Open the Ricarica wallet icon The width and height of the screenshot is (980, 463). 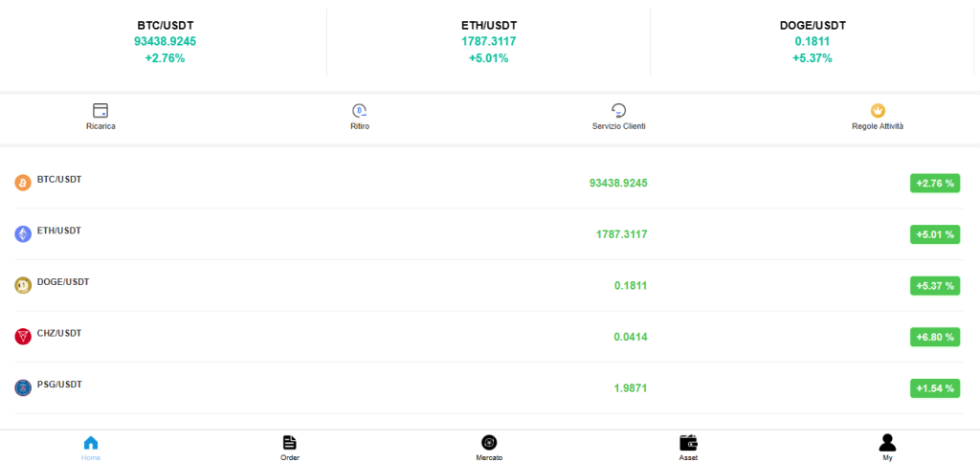pyautogui.click(x=100, y=111)
